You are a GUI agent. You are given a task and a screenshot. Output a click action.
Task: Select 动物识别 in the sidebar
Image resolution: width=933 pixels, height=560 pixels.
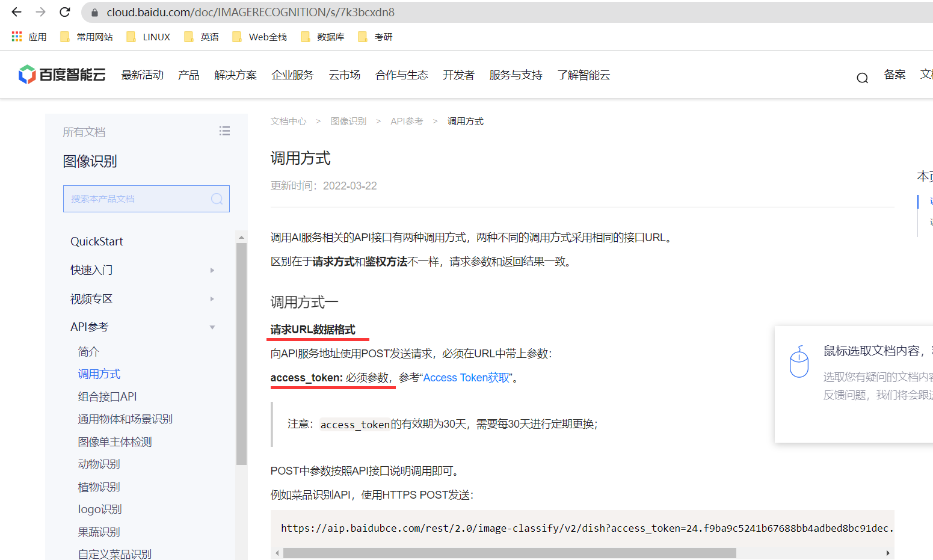pyautogui.click(x=99, y=464)
